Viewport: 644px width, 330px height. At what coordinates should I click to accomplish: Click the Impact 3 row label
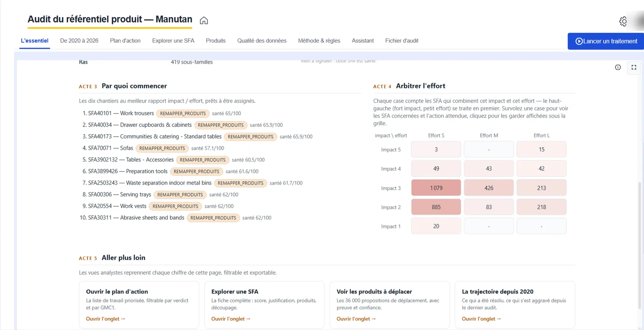[391, 188]
